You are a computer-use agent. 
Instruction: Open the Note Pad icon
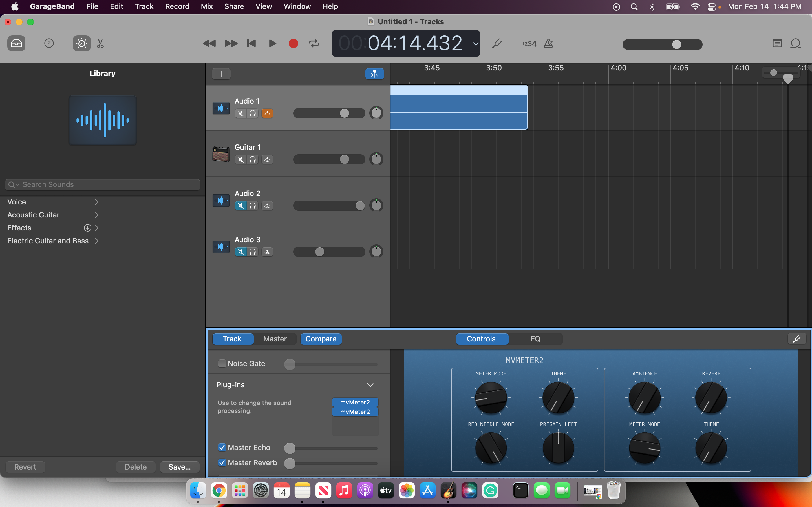[x=777, y=43]
